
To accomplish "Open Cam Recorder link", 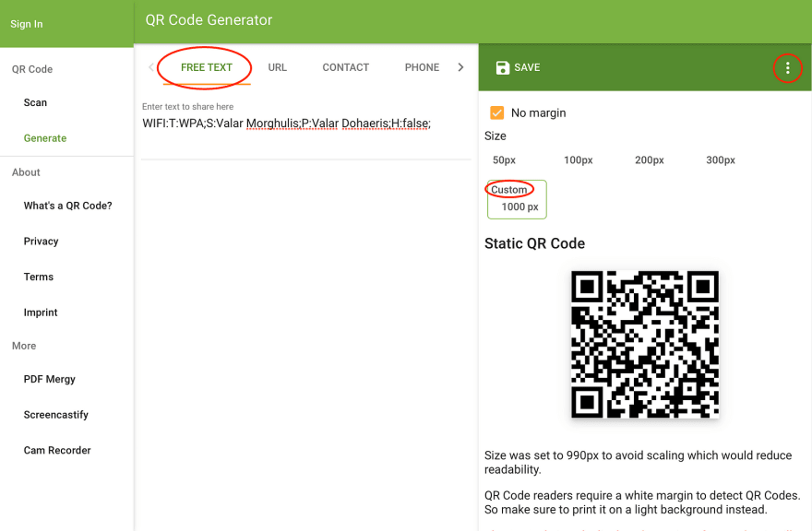I will click(57, 450).
